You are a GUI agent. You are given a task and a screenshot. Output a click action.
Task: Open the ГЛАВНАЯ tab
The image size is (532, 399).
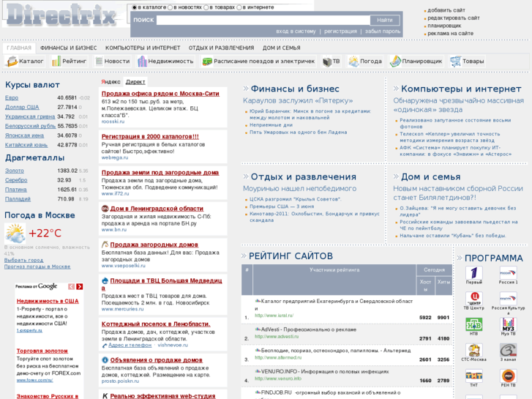tap(19, 48)
